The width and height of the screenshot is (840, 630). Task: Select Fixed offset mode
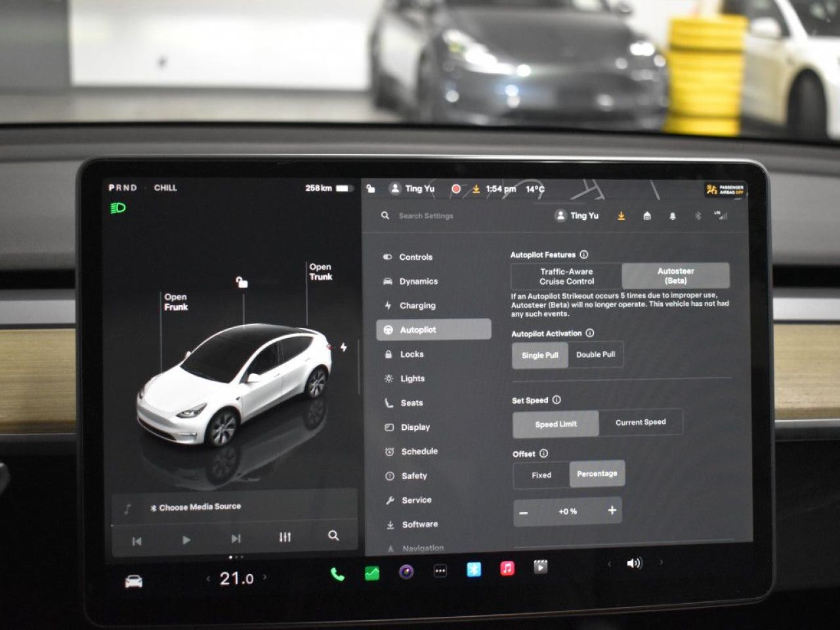541,475
